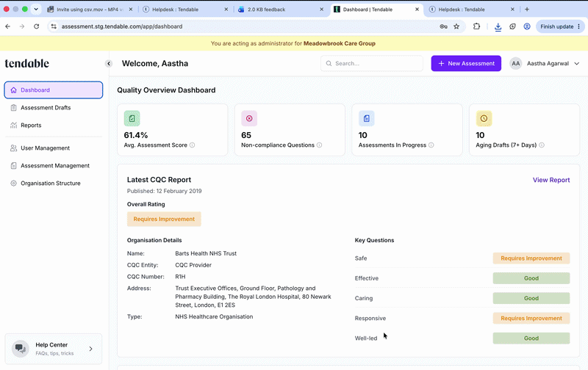Click the Dashboard home icon
The height and width of the screenshot is (370, 588).
(13, 90)
